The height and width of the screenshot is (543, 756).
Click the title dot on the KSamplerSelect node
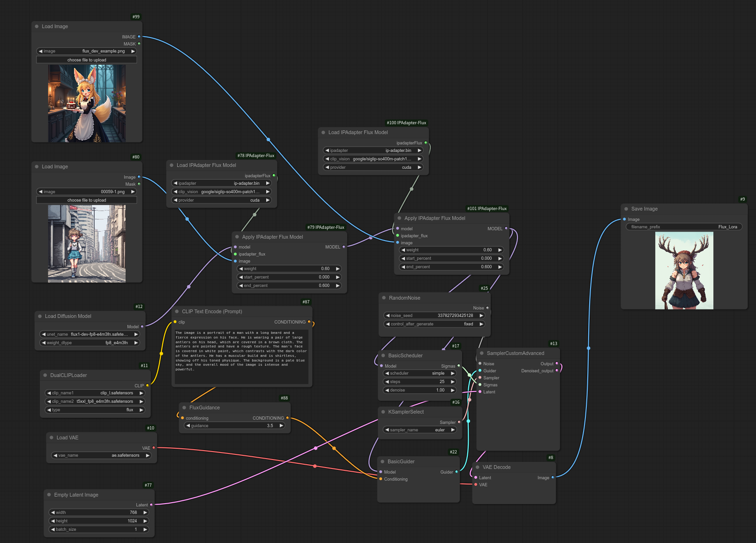383,412
